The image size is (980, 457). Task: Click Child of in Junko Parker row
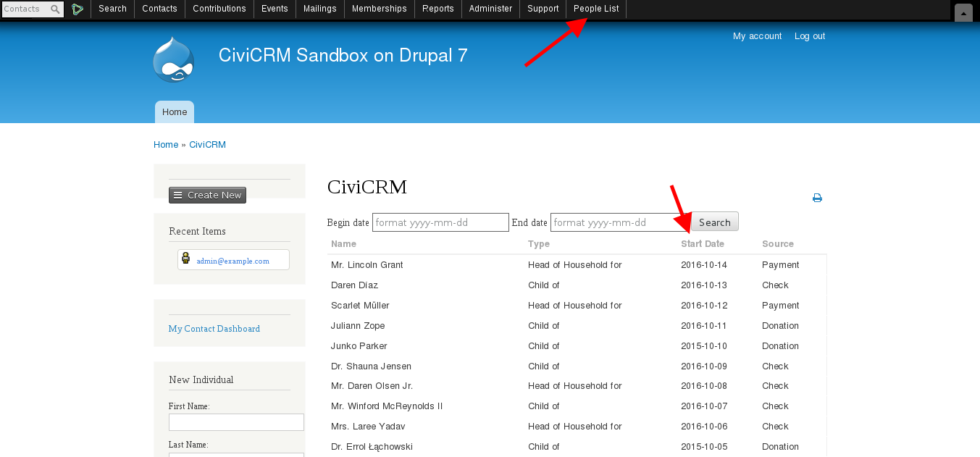click(x=544, y=346)
